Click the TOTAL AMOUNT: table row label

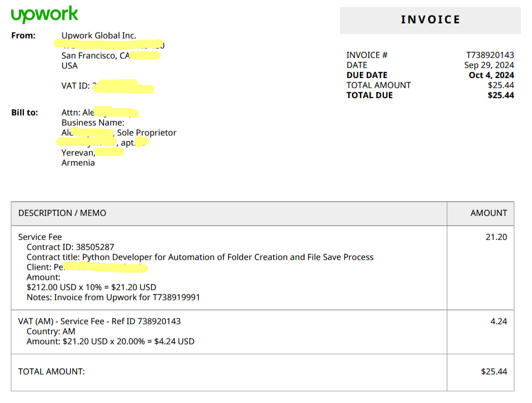[x=51, y=372]
